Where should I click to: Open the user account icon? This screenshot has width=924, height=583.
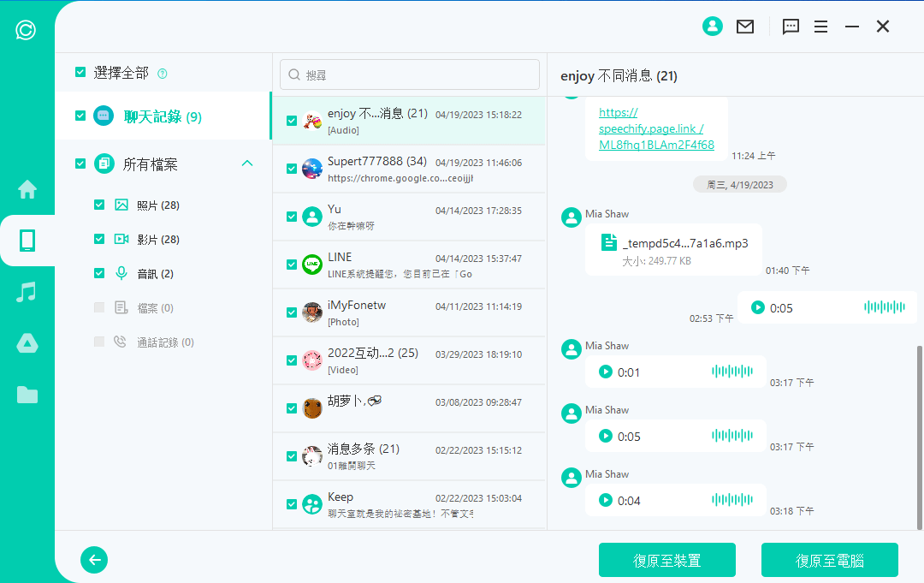(x=713, y=27)
